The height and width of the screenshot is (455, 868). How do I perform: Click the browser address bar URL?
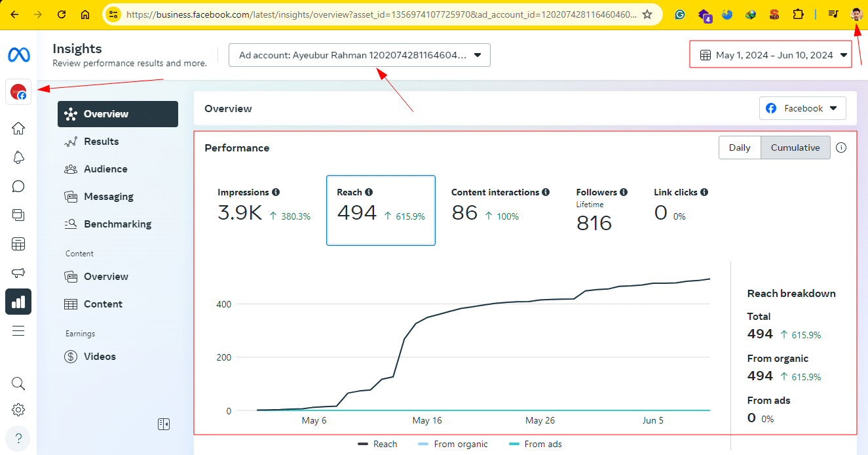pyautogui.click(x=381, y=14)
